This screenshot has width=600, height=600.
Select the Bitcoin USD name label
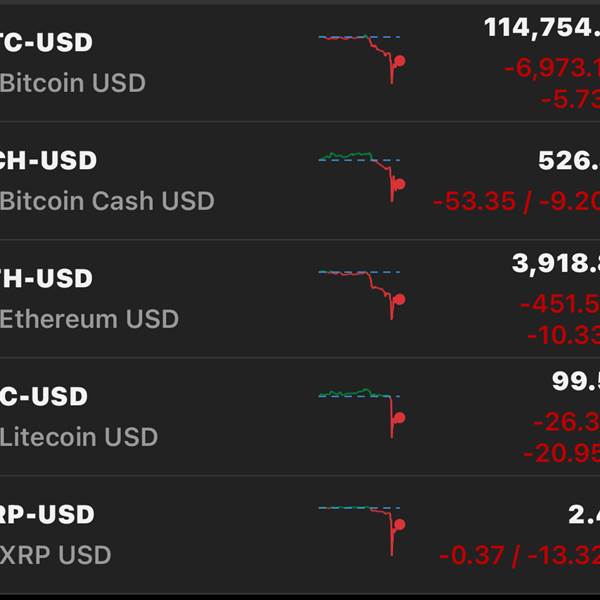click(73, 83)
